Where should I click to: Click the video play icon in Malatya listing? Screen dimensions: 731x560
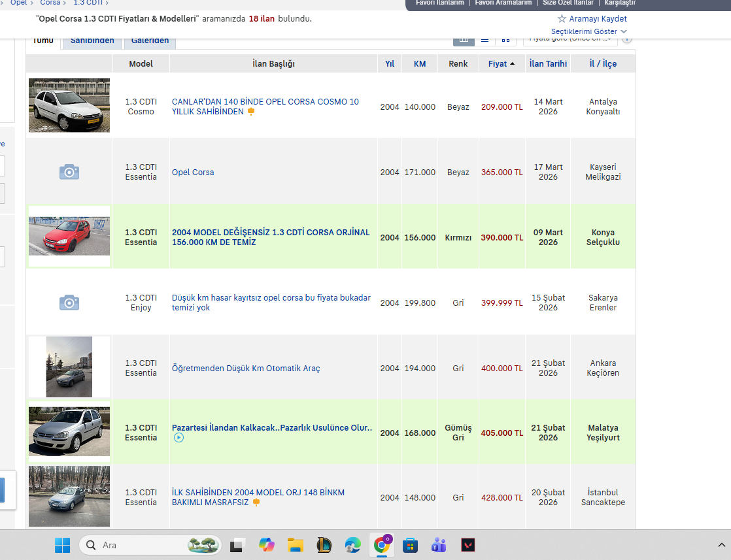178,437
